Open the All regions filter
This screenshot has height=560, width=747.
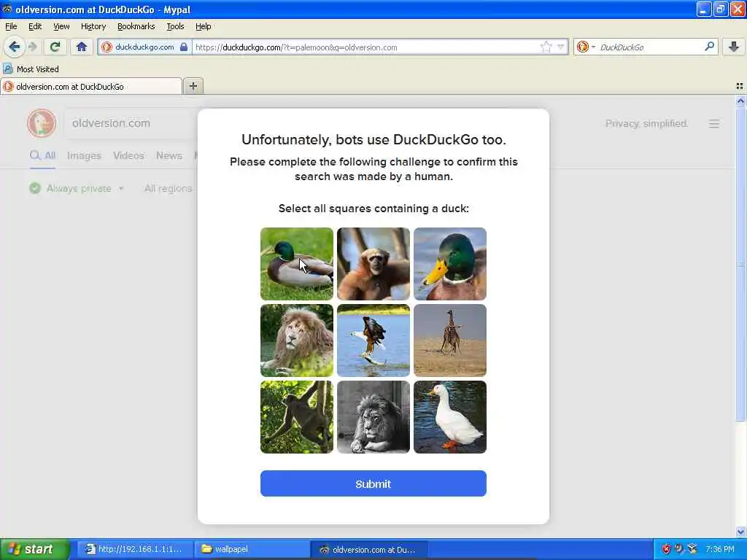coord(169,189)
